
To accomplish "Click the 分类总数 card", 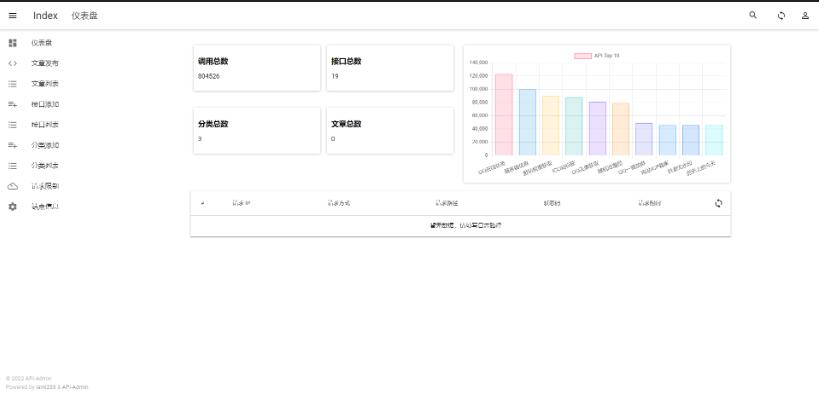I will (x=257, y=131).
